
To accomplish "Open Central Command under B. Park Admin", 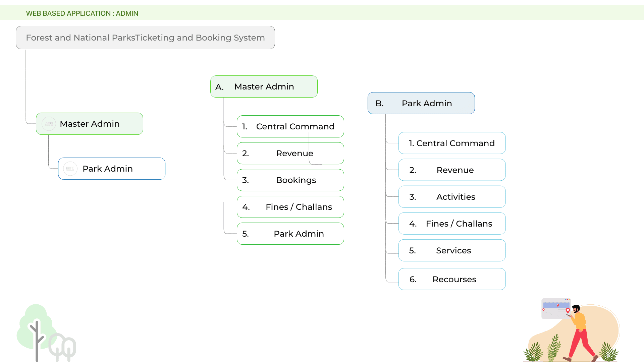I will (x=452, y=143).
